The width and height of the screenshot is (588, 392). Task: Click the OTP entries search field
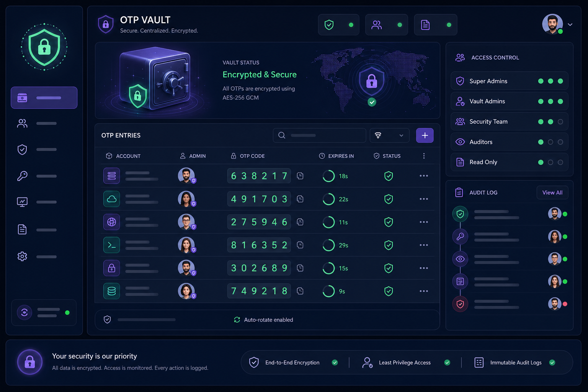319,135
